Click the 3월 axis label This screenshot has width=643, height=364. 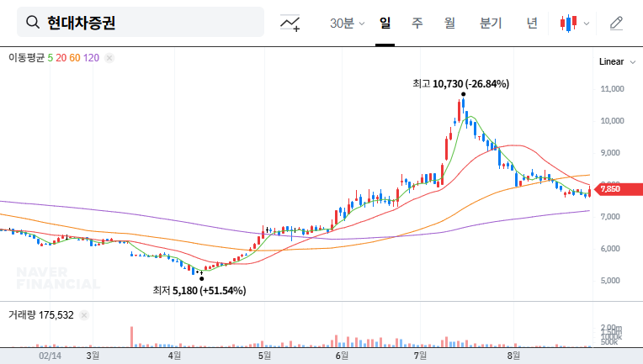click(93, 356)
